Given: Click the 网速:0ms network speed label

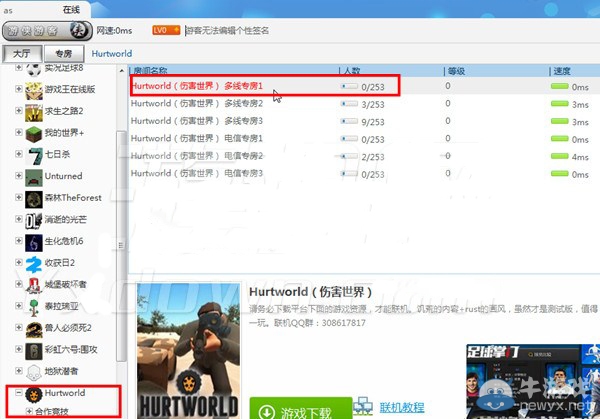Looking at the screenshot, I should click(x=114, y=30).
